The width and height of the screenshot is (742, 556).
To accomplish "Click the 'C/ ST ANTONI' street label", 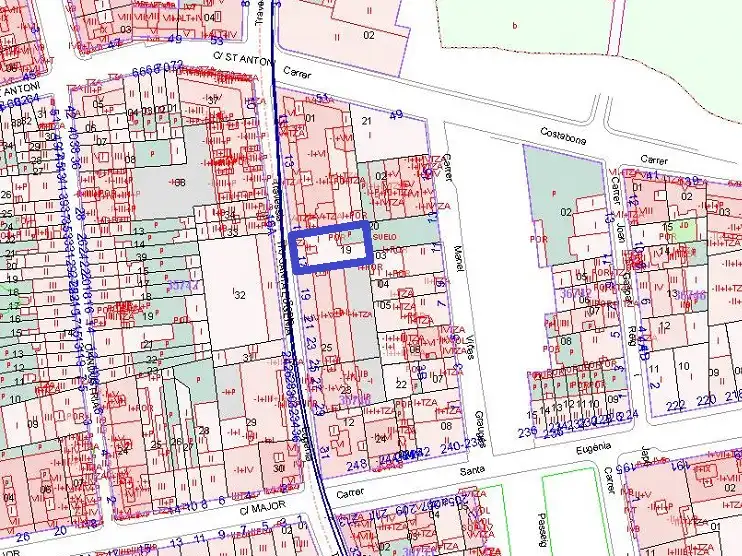I will click(243, 58).
